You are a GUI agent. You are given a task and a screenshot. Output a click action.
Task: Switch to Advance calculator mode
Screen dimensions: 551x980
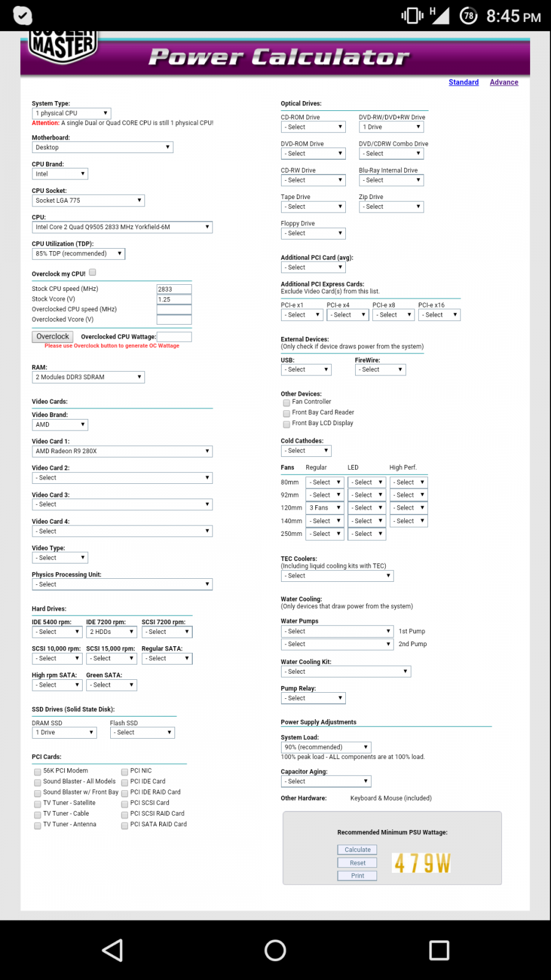tap(504, 82)
